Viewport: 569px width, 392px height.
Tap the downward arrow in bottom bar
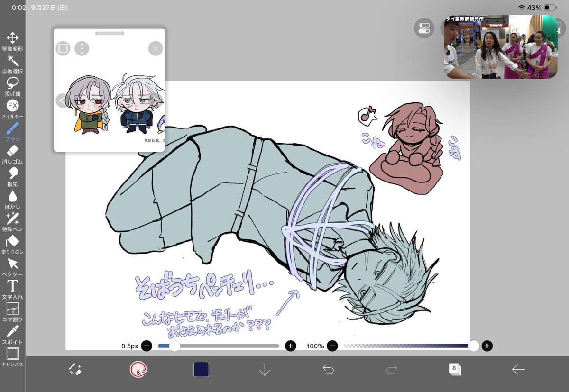tap(265, 370)
